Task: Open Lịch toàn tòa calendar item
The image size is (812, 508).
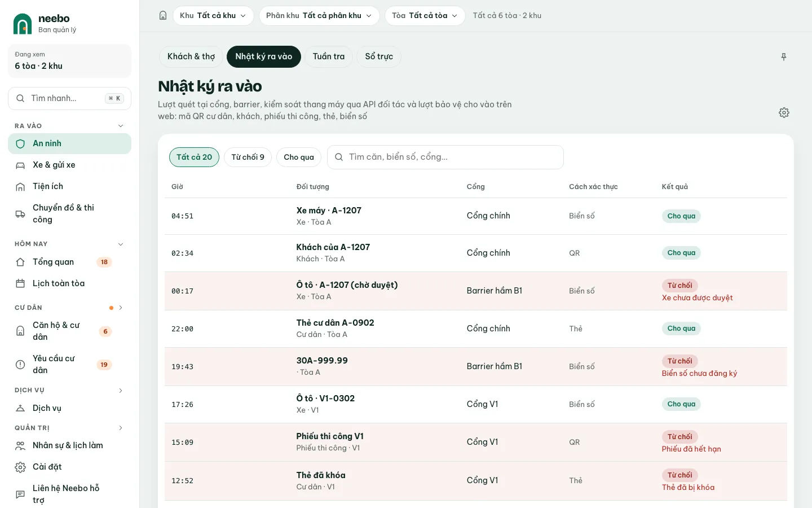Action: coord(69,283)
